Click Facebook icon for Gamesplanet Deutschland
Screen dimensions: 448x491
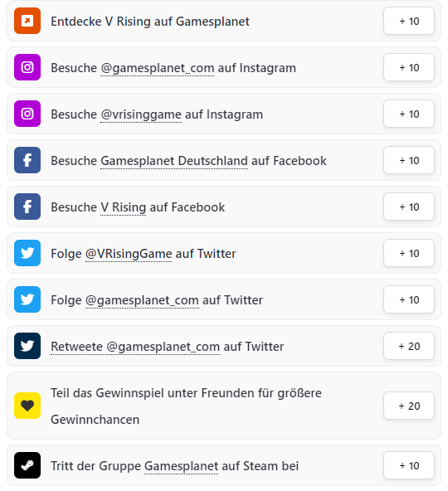coord(27,160)
